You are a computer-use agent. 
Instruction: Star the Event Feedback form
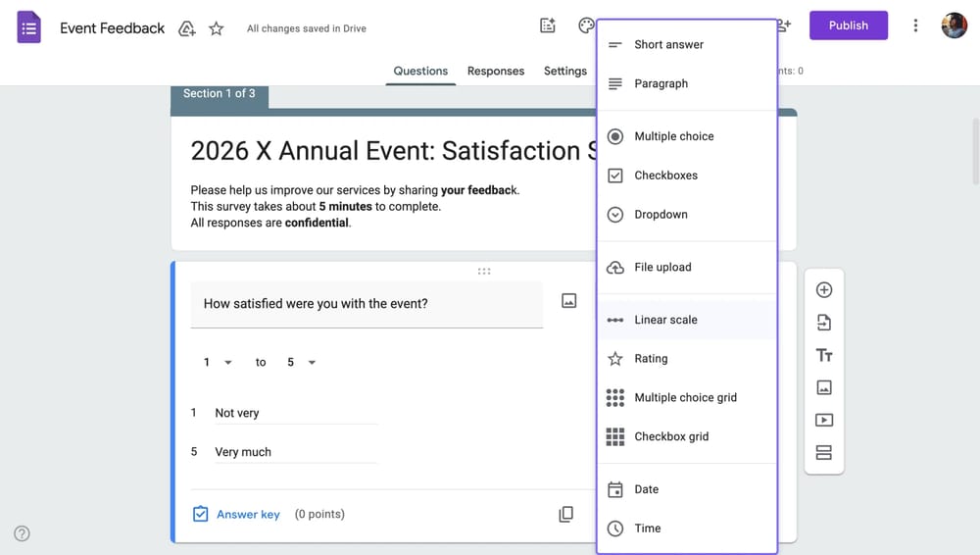pos(217,28)
